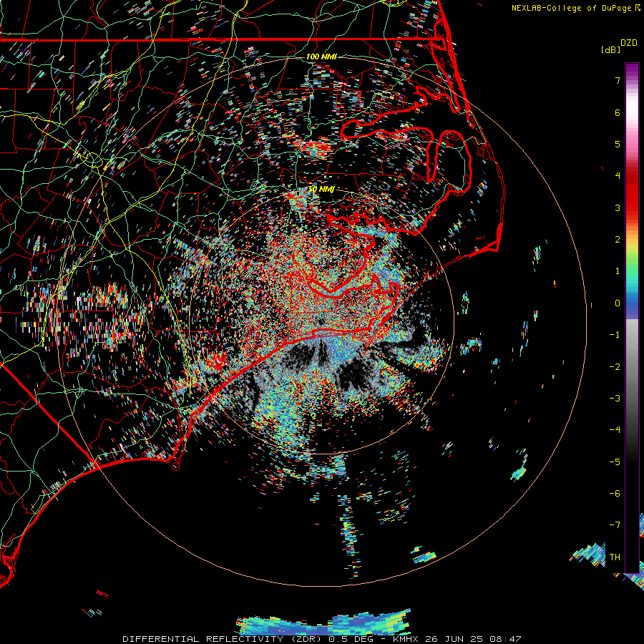Click the 4 value on the color scale
The width and height of the screenshot is (644, 644).
[x=618, y=176]
